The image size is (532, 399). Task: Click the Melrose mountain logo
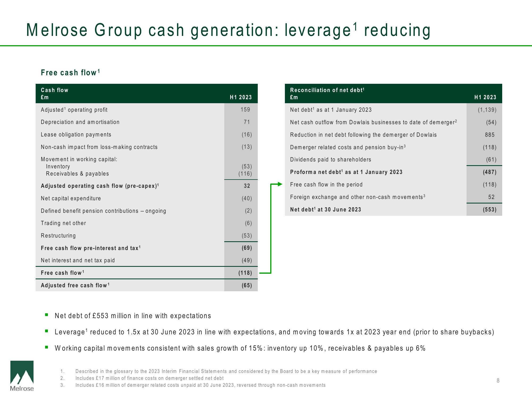22,376
